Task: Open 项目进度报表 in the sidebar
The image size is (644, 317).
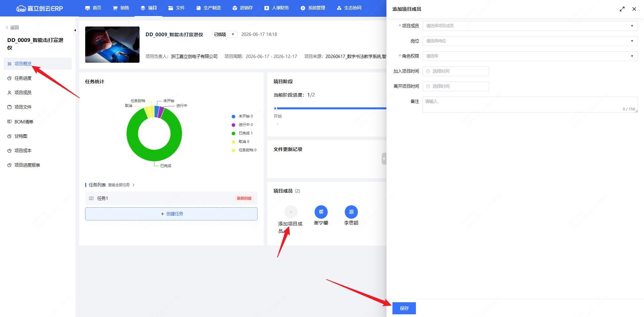Action: pos(38,165)
